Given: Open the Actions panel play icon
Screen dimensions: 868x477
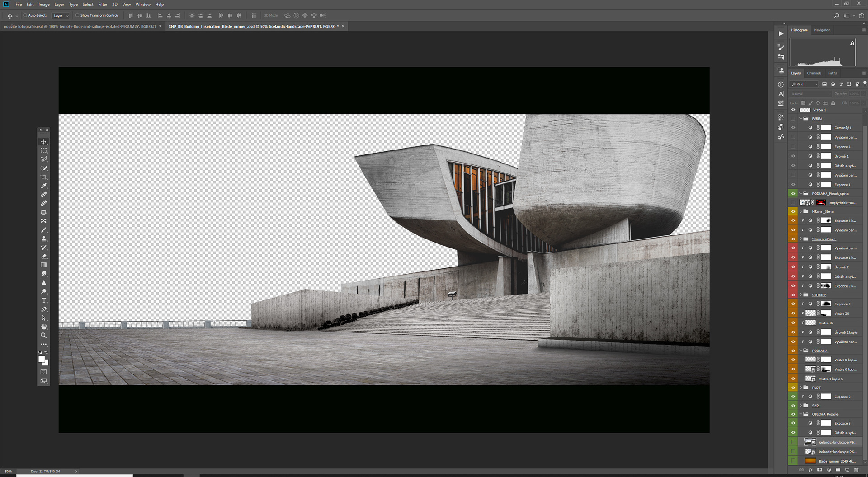Looking at the screenshot, I should [781, 33].
